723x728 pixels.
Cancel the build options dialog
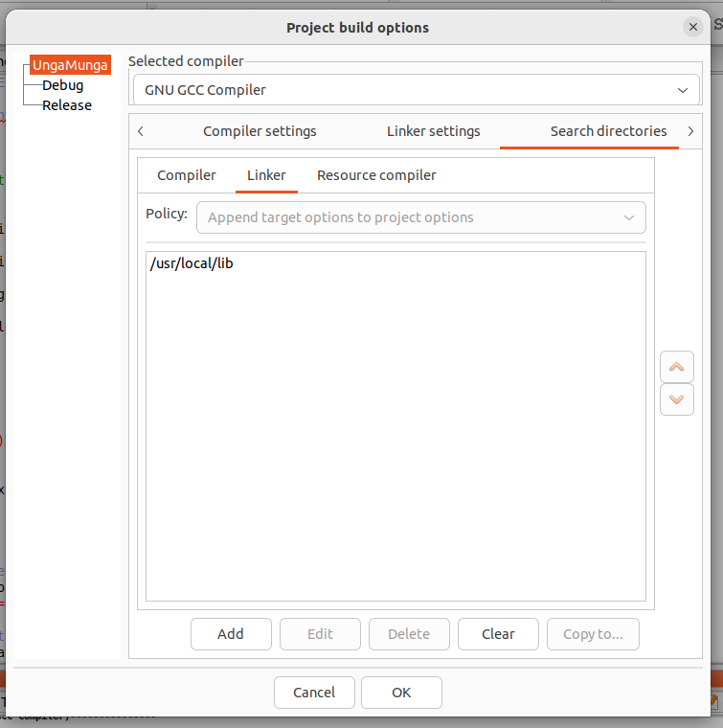[x=314, y=693]
